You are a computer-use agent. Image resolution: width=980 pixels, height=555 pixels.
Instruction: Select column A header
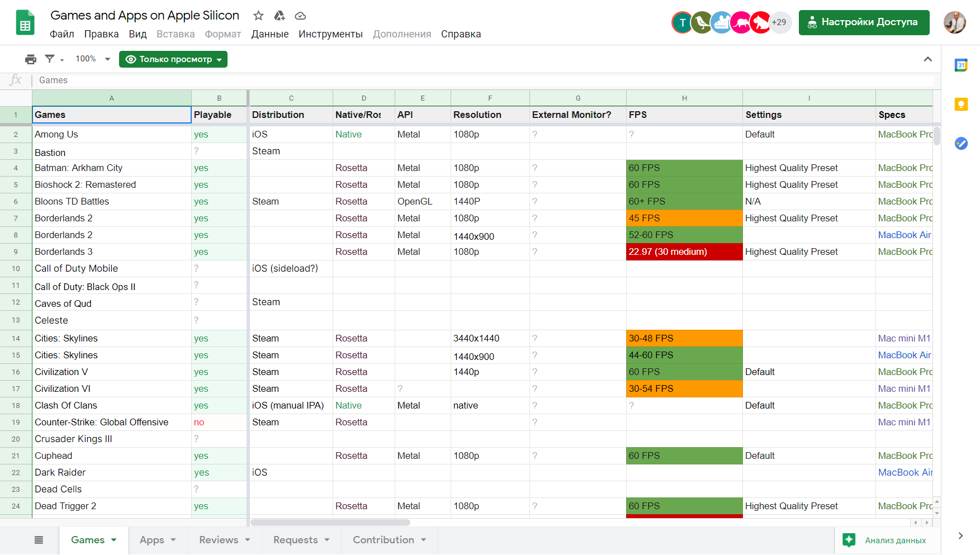point(112,98)
